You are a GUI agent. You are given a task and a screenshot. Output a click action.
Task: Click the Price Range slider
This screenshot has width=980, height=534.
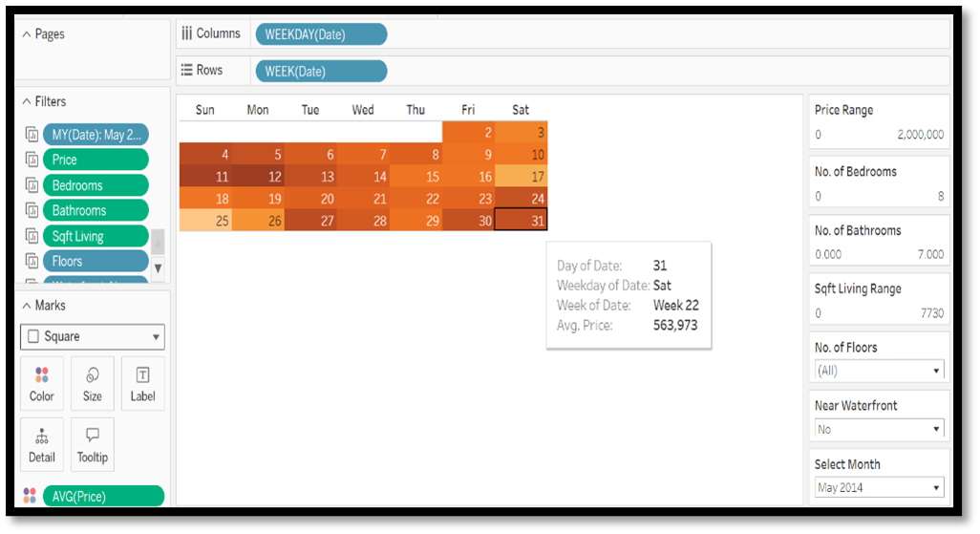[879, 135]
